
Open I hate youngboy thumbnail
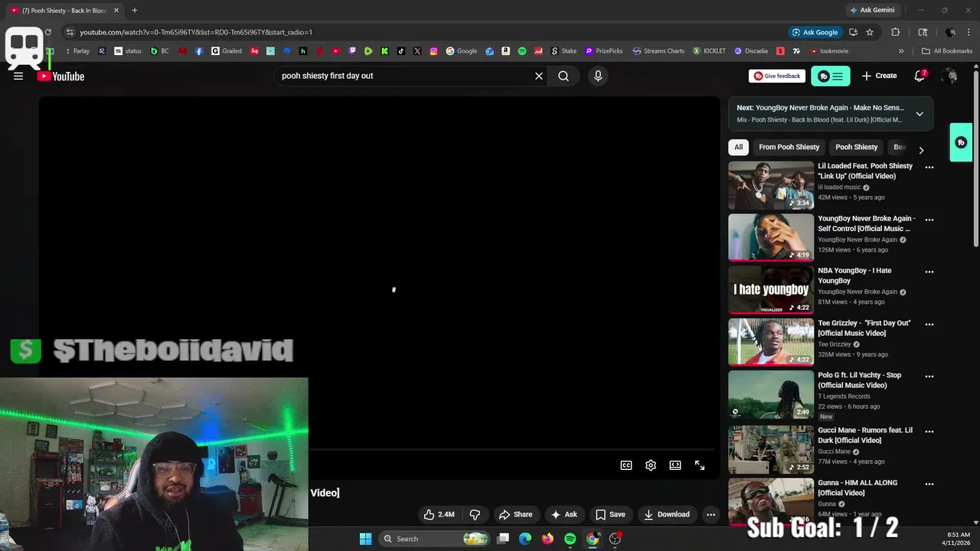click(x=771, y=290)
